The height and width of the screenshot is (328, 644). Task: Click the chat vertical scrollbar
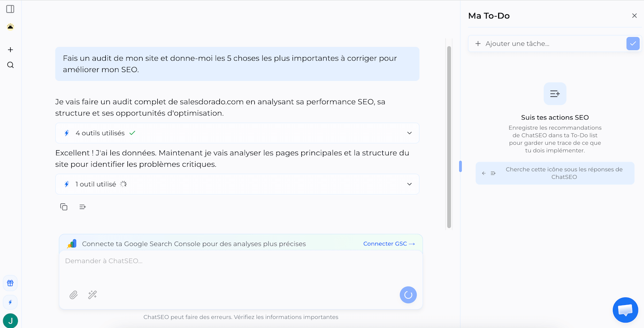click(x=449, y=137)
